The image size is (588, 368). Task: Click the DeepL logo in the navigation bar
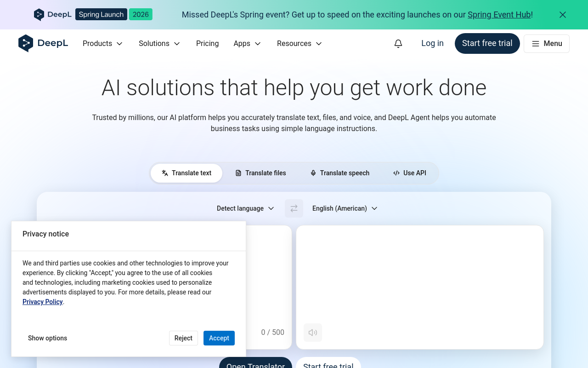(43, 43)
